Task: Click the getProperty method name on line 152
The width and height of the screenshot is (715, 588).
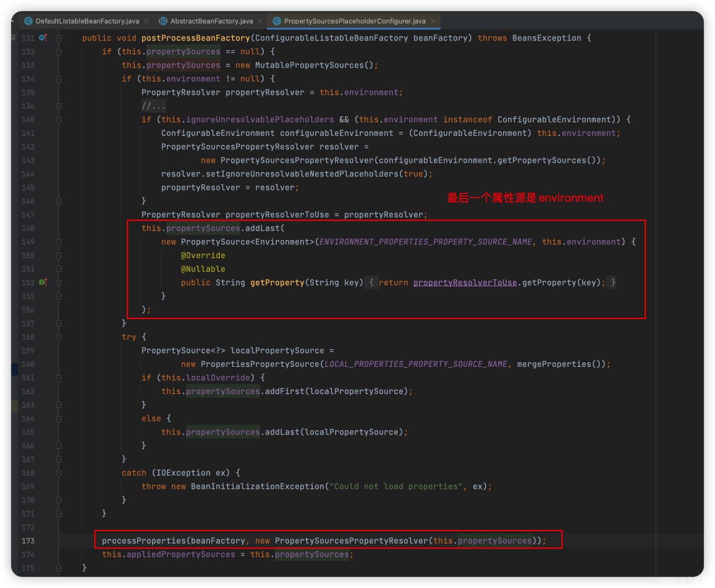Action: [277, 283]
